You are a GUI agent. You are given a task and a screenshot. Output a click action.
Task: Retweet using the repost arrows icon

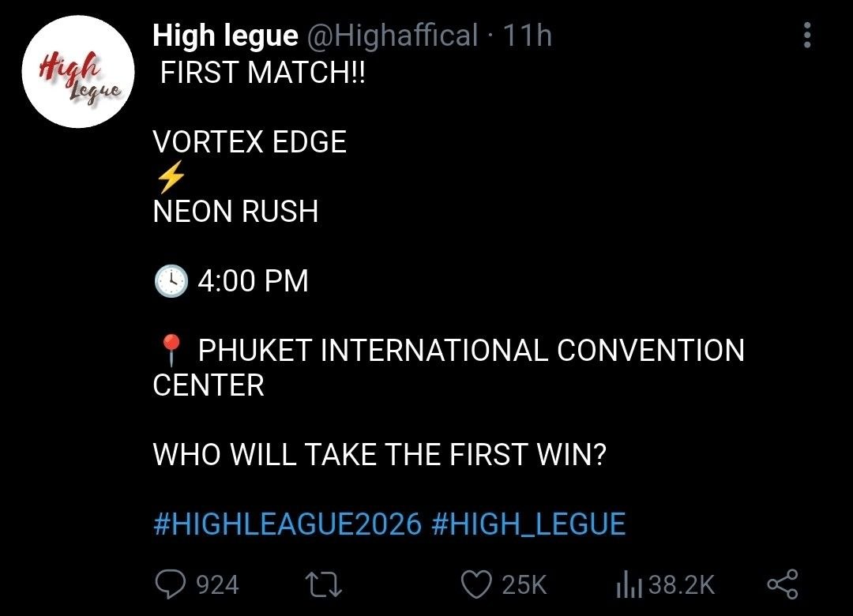coord(323,585)
